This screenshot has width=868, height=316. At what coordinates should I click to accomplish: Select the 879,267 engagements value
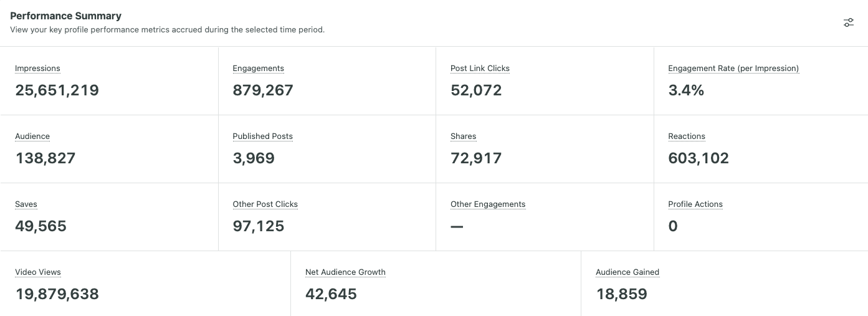pyautogui.click(x=262, y=90)
